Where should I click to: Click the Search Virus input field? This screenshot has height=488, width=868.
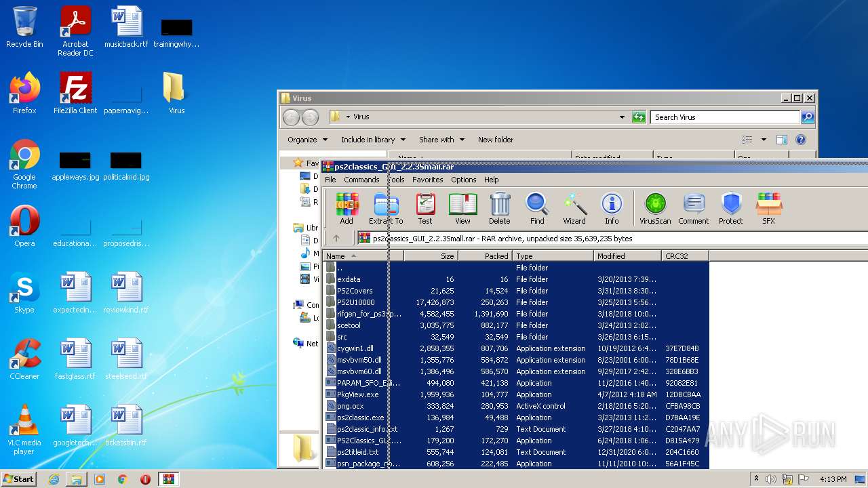click(x=725, y=117)
